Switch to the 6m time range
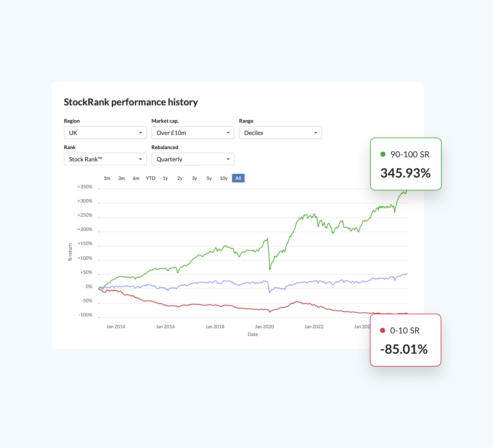The height and width of the screenshot is (448, 493). [x=136, y=178]
